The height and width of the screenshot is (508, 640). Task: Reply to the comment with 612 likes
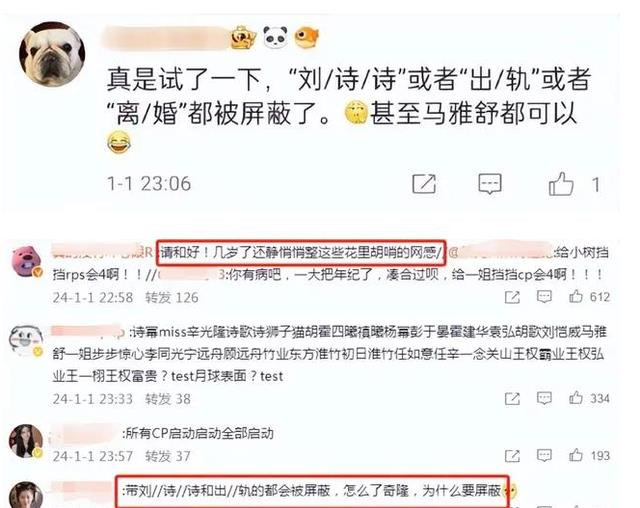544,297
